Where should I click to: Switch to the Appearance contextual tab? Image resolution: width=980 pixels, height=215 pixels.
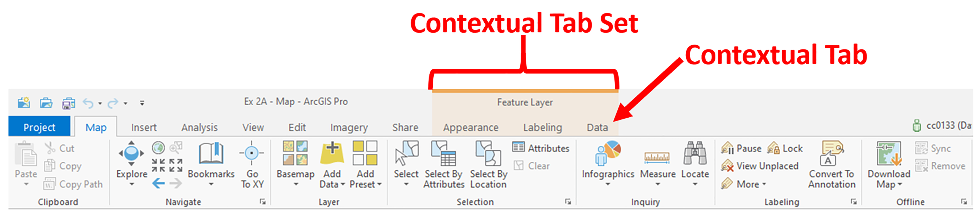click(x=471, y=127)
